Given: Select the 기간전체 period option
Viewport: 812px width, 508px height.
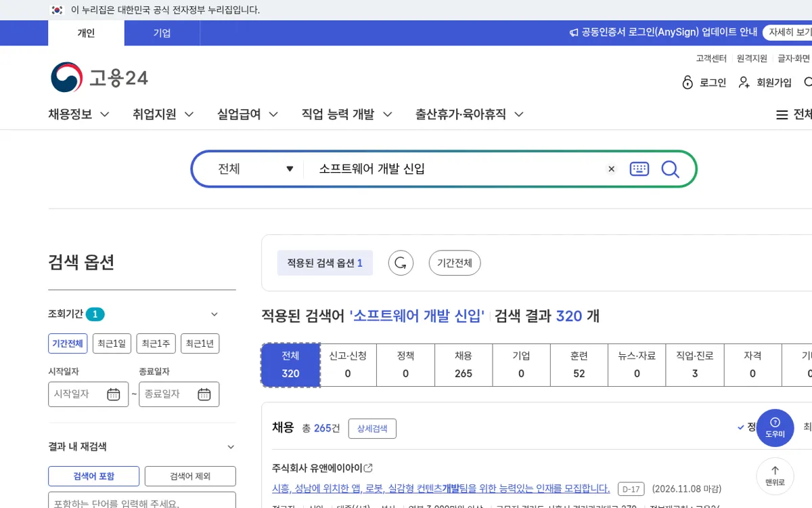Looking at the screenshot, I should [x=68, y=343].
